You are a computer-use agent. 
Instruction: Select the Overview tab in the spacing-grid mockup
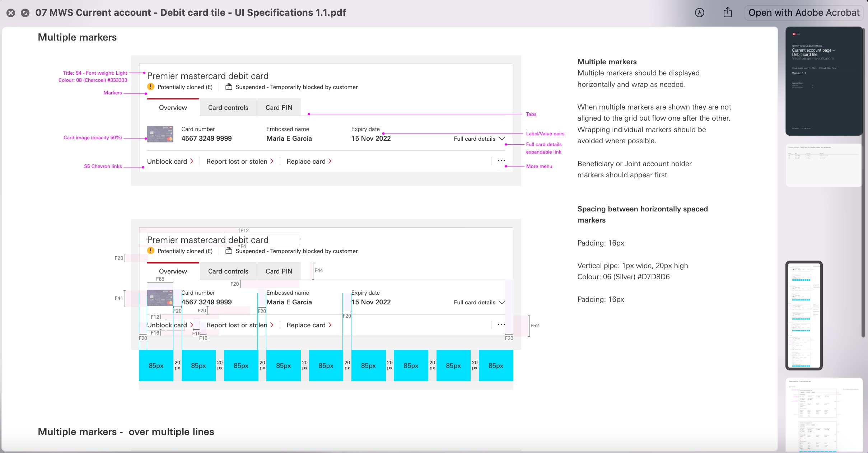point(173,271)
